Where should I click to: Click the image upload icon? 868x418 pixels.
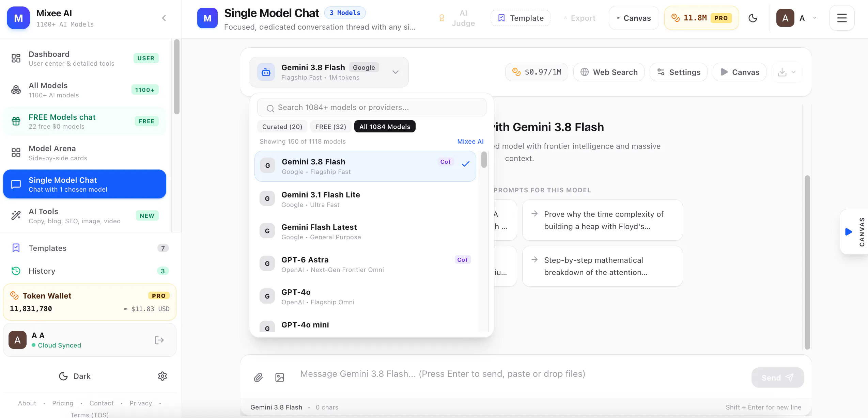click(x=280, y=377)
